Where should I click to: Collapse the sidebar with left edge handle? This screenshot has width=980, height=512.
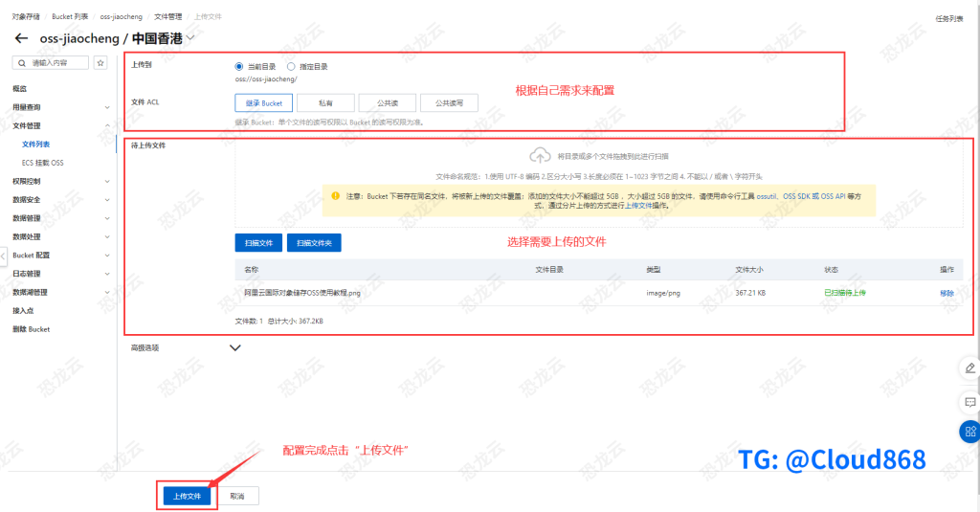pyautogui.click(x=3, y=256)
